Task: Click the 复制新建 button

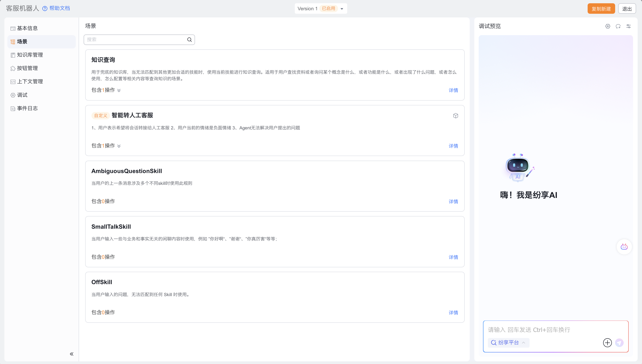Action: 601,9
